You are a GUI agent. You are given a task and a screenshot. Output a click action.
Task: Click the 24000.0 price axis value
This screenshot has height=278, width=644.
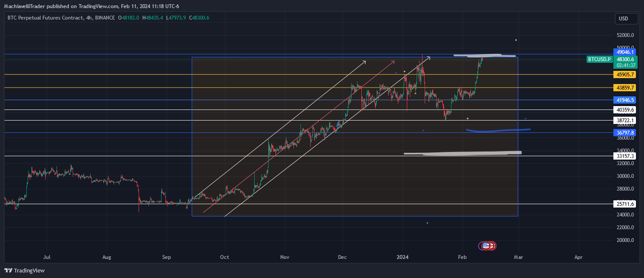click(625, 215)
